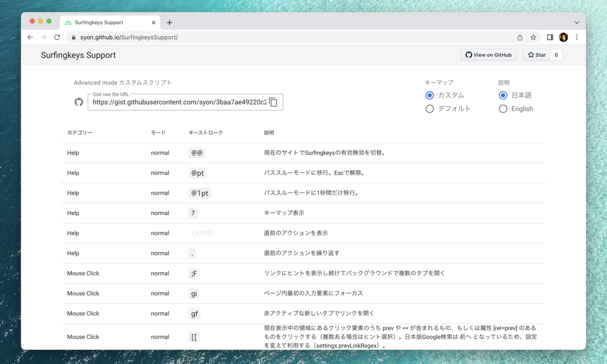Image resolution: width=607 pixels, height=364 pixels.
Task: Select the 日本語 description radio
Action: 503,95
